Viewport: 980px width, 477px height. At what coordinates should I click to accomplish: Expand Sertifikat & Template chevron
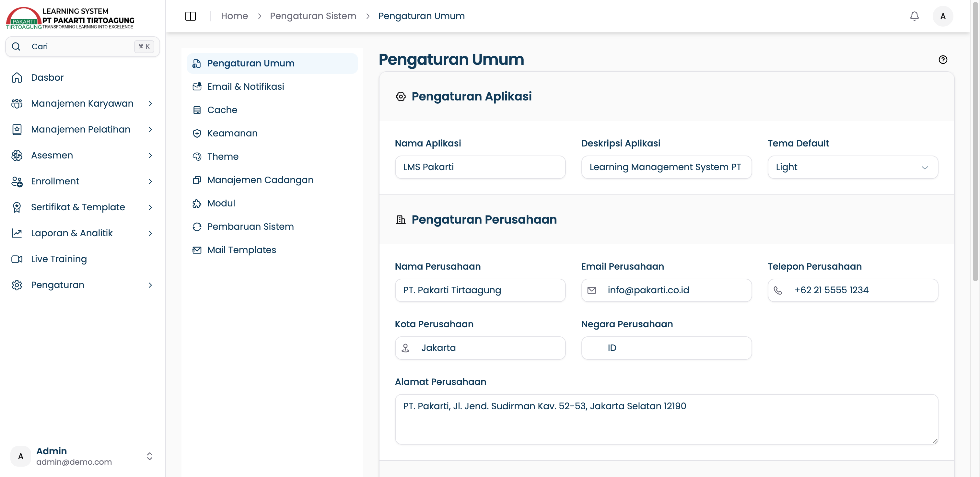click(150, 207)
